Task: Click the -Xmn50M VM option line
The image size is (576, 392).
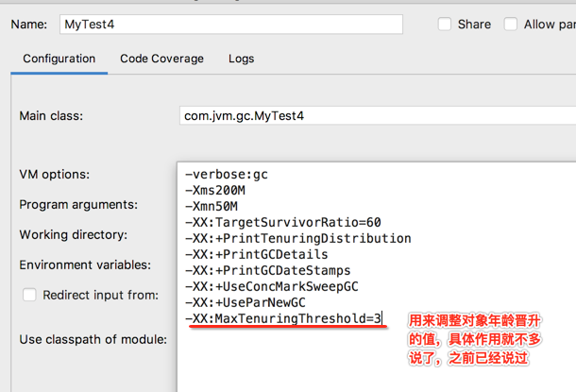Action: (212, 206)
